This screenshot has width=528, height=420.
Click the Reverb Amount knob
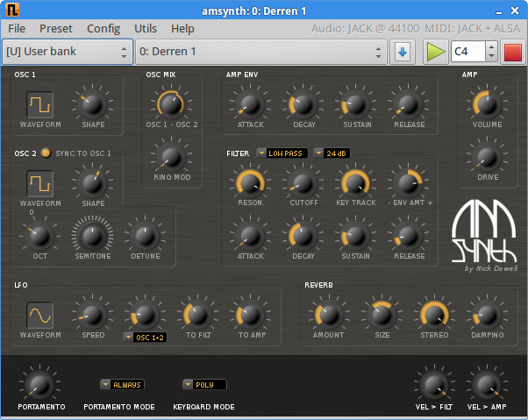pos(329,316)
